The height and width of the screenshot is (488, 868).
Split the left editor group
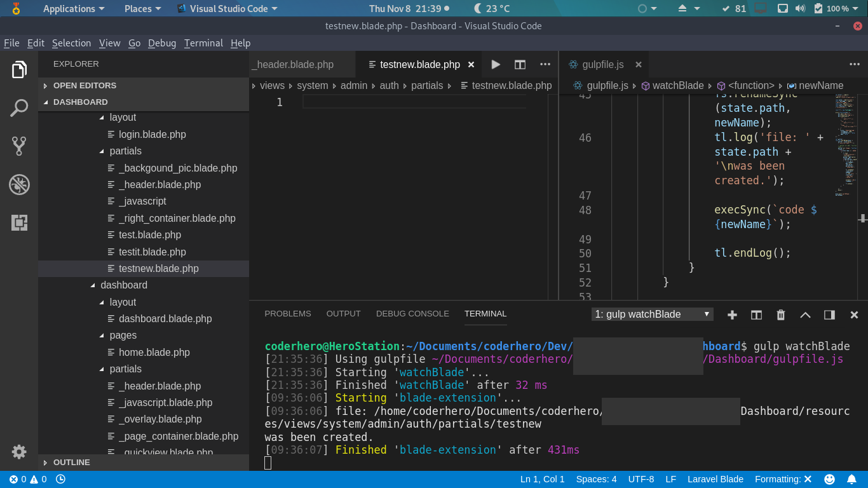tap(520, 64)
